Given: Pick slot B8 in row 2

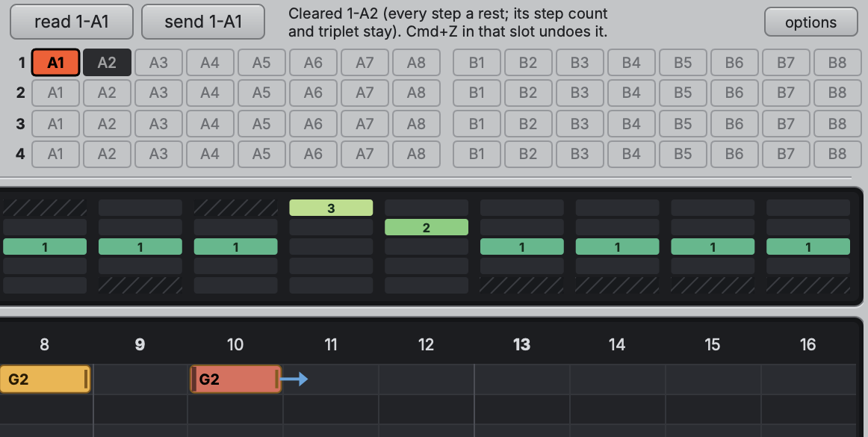Looking at the screenshot, I should pos(837,93).
